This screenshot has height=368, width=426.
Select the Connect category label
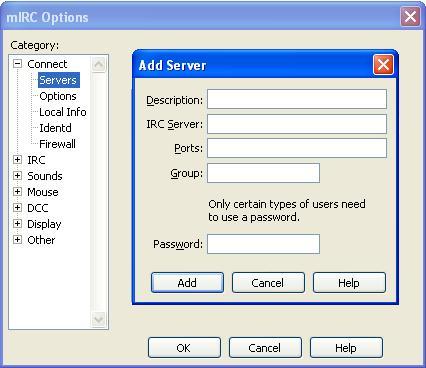click(x=47, y=64)
